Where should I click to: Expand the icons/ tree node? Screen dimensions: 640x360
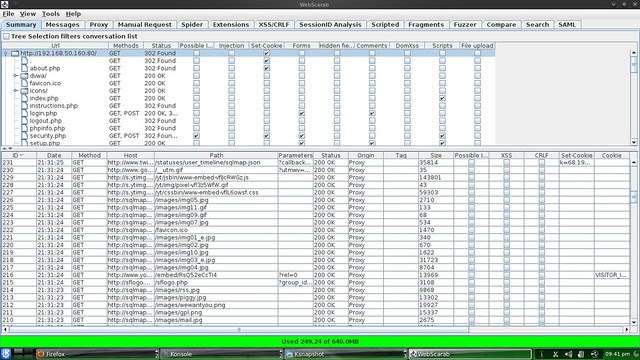pos(16,91)
